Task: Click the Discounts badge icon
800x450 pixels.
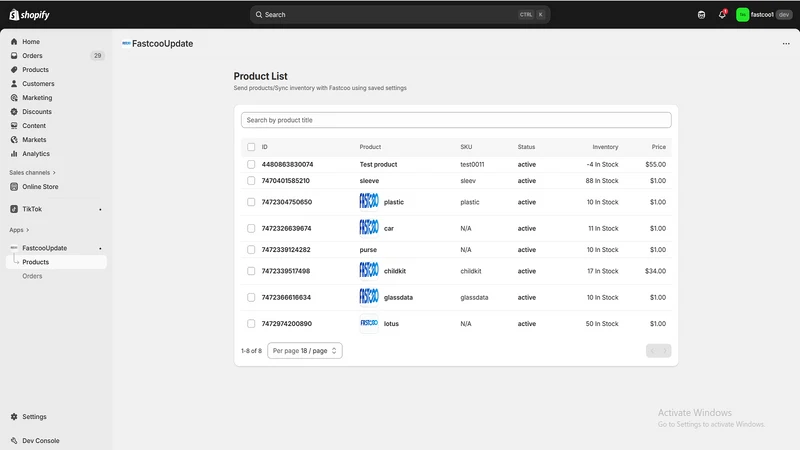Action: click(14, 111)
